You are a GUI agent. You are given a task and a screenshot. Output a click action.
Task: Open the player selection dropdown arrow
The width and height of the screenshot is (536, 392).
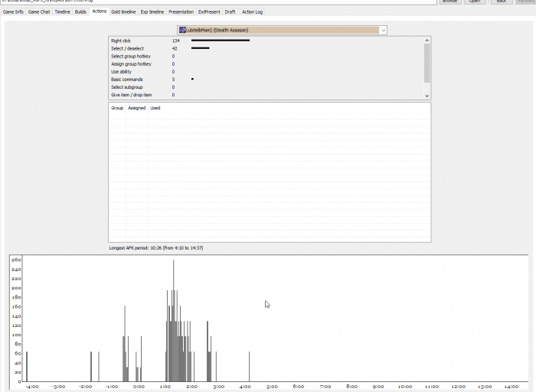[383, 31]
